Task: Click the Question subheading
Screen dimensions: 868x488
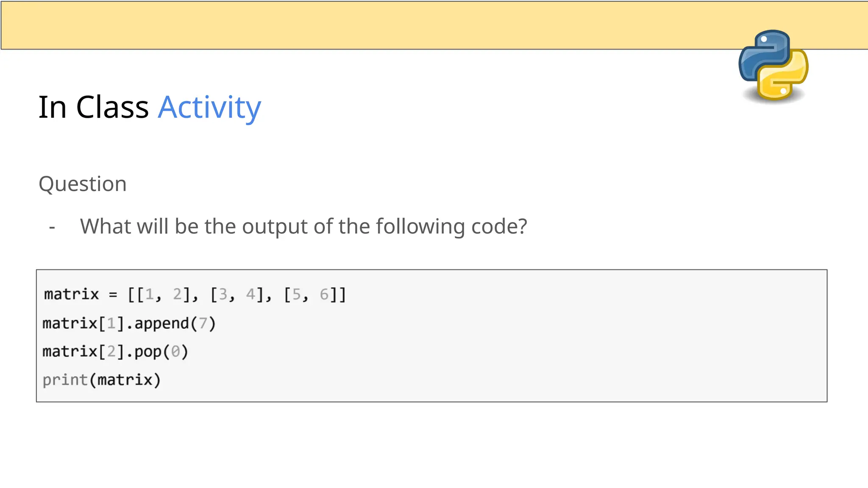Action: 83,184
